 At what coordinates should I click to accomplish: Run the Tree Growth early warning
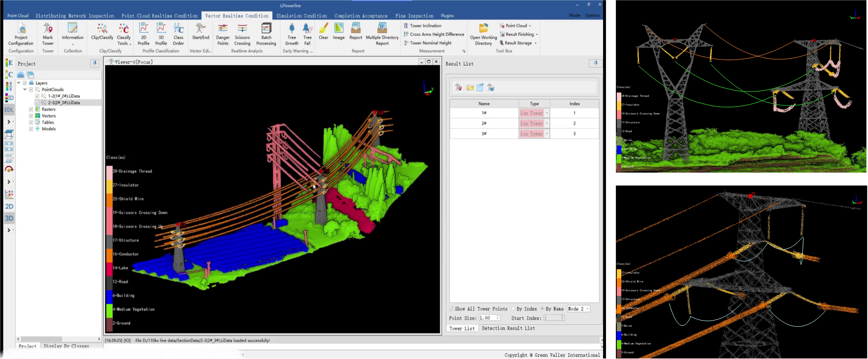pos(291,29)
